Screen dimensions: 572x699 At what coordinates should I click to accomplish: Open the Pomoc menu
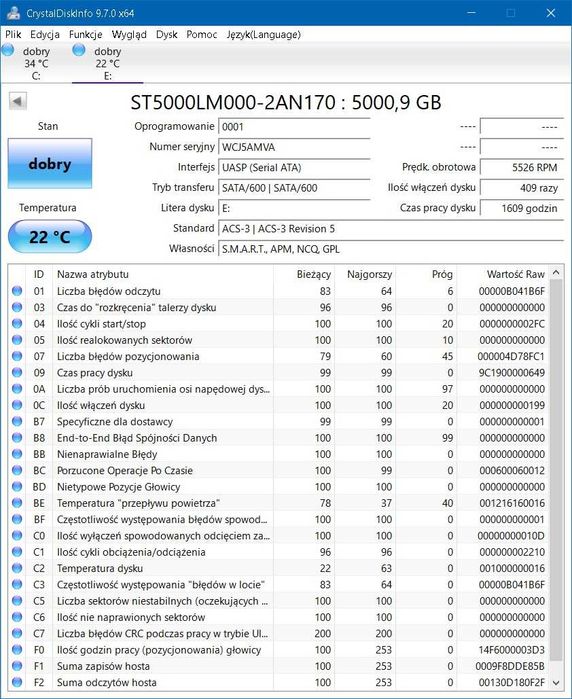pos(202,34)
